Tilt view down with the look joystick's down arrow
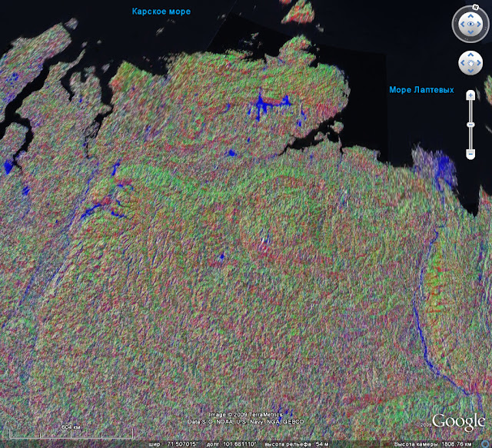Image resolution: width=492 pixels, height=448 pixels. click(x=470, y=32)
